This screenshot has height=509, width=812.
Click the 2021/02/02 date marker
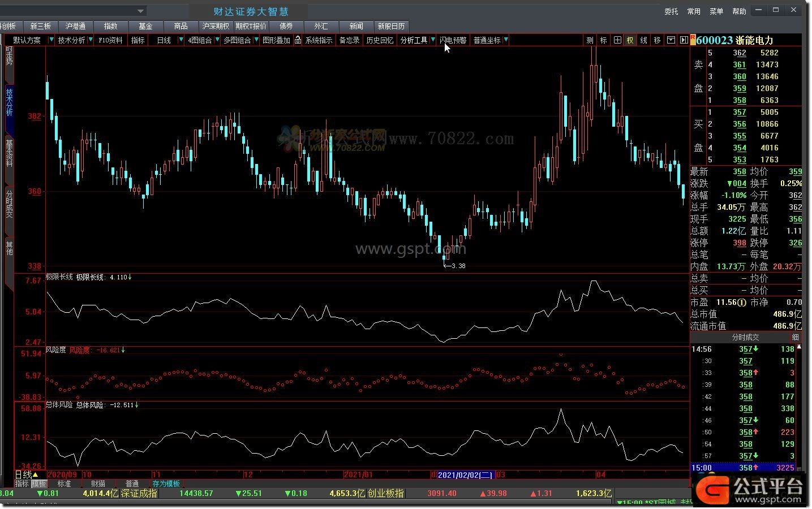point(466,475)
